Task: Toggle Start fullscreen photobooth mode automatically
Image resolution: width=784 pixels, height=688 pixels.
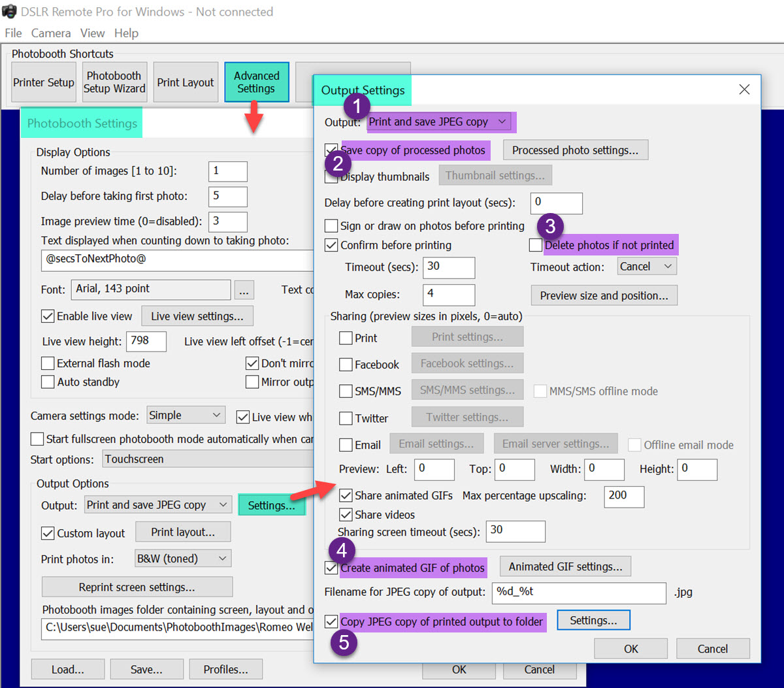Action: [38, 439]
